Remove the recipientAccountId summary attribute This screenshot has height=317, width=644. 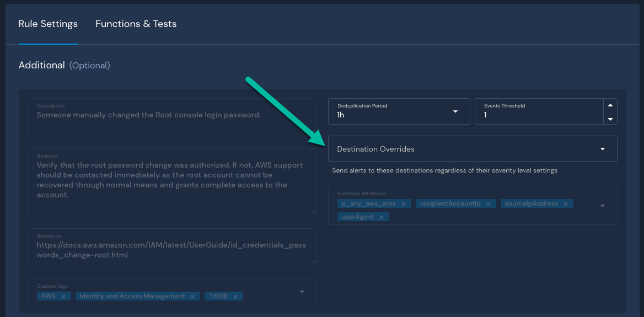[488, 204]
